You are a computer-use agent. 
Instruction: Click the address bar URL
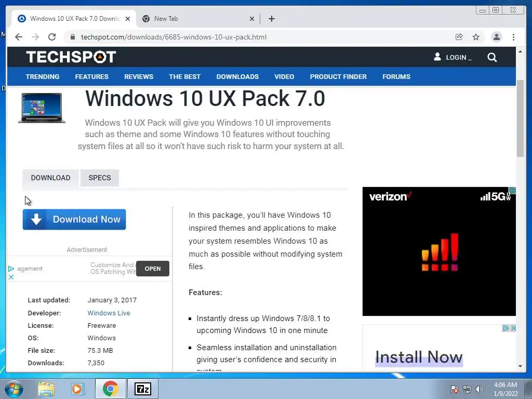(174, 37)
